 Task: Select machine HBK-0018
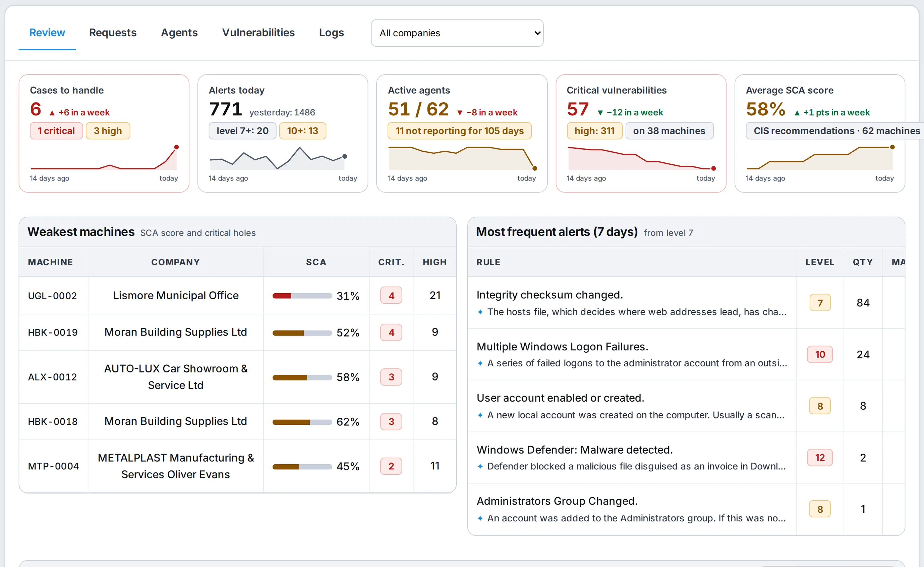tap(53, 422)
